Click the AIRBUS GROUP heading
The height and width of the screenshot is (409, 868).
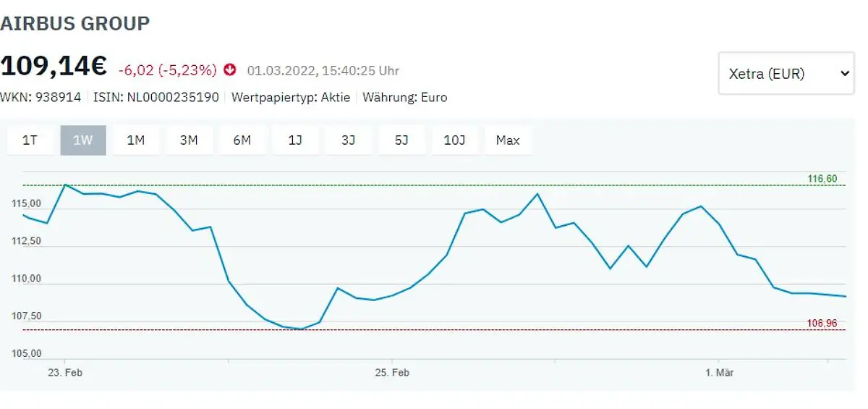point(75,23)
